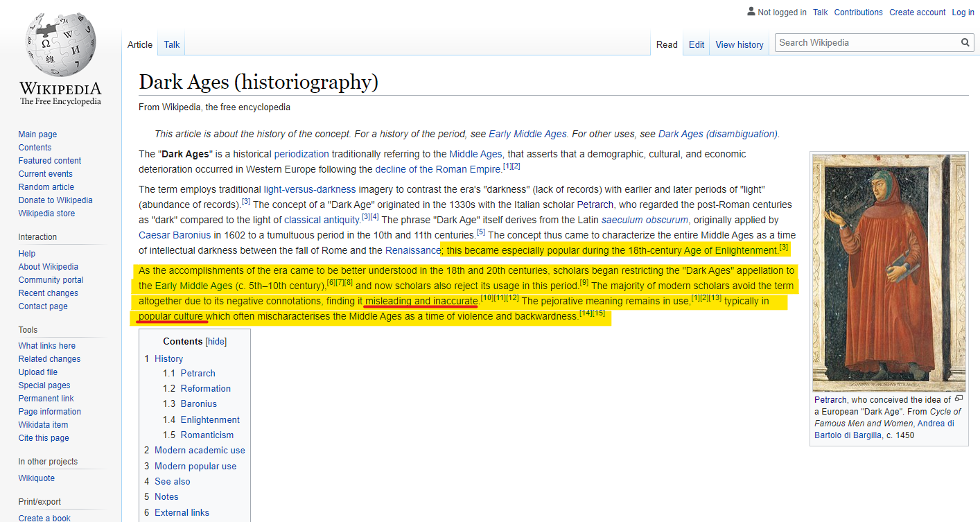Viewport: 980px width, 522px height.
Task: Open the Talk link in the top bar
Action: coord(821,12)
